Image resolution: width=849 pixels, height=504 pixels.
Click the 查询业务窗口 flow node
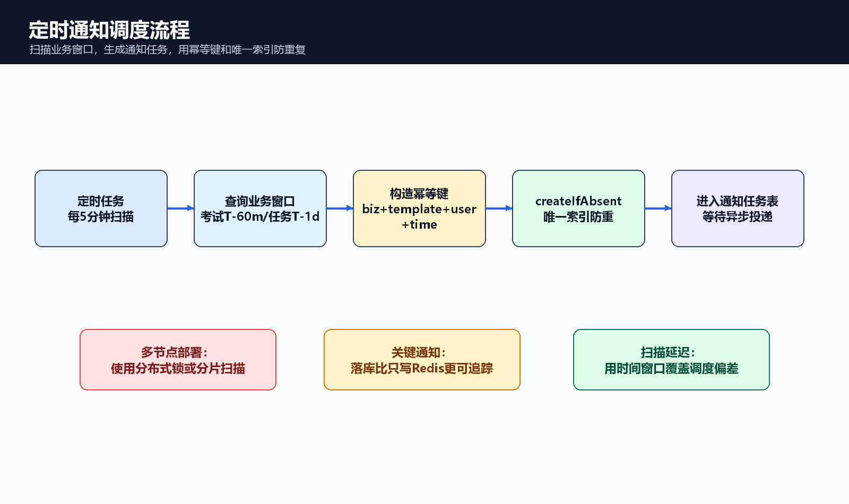coord(260,208)
